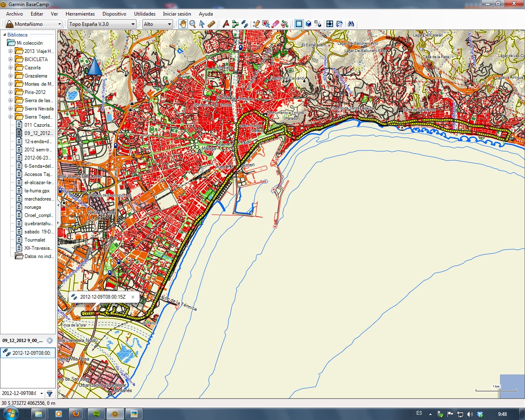Choose the Measure ruler tool

click(212, 24)
